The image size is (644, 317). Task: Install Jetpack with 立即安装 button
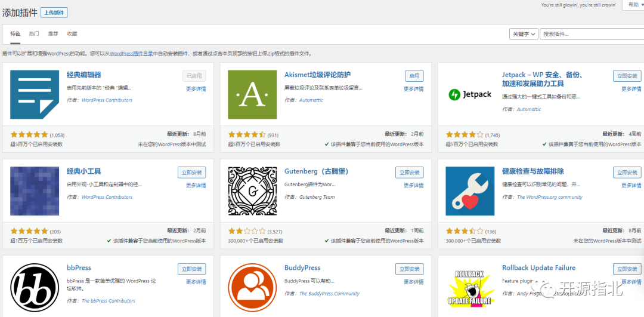click(x=627, y=76)
